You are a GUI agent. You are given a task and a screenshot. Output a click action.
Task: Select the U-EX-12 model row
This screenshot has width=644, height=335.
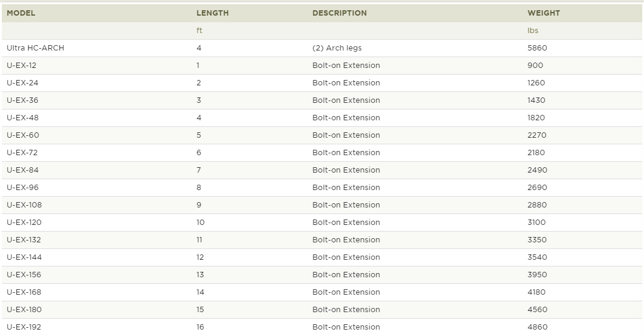[322, 66]
